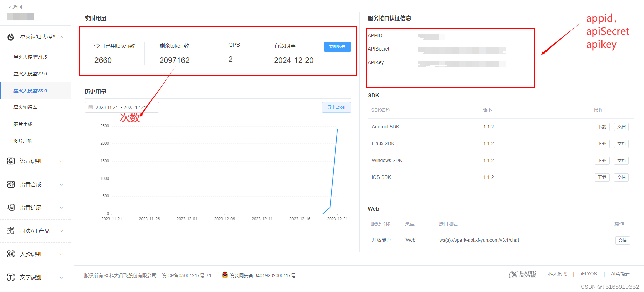Click the 2023-12-21 peak point on chart
Screen dimensions: 644x292
(x=337, y=129)
